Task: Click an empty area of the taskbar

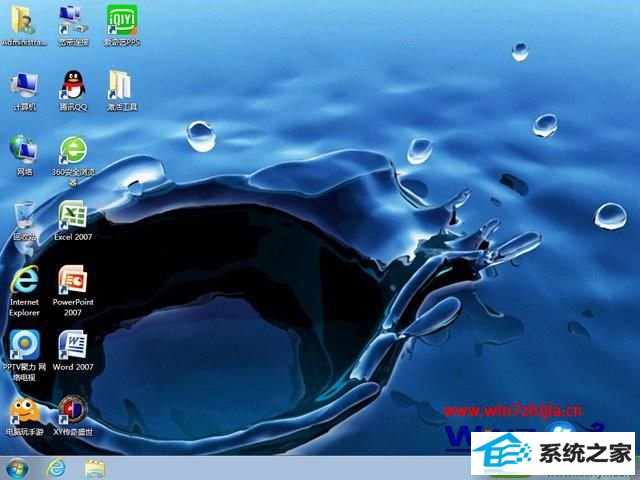Action: pyautogui.click(x=300, y=468)
